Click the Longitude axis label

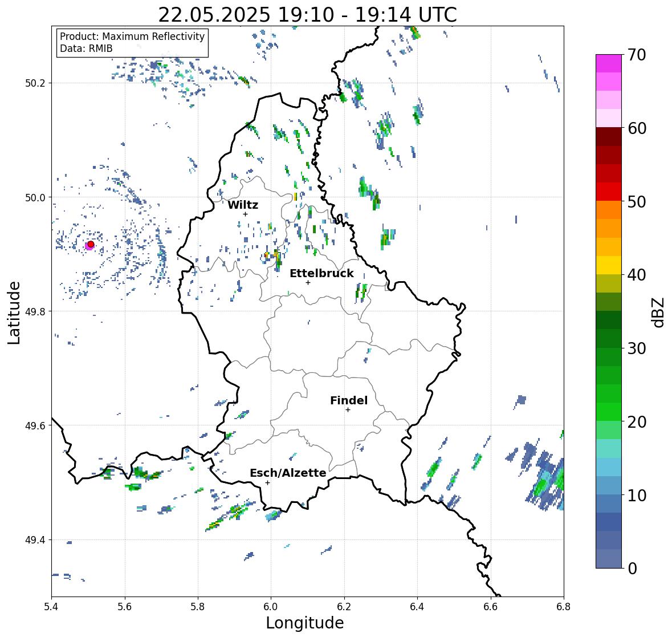(x=305, y=623)
